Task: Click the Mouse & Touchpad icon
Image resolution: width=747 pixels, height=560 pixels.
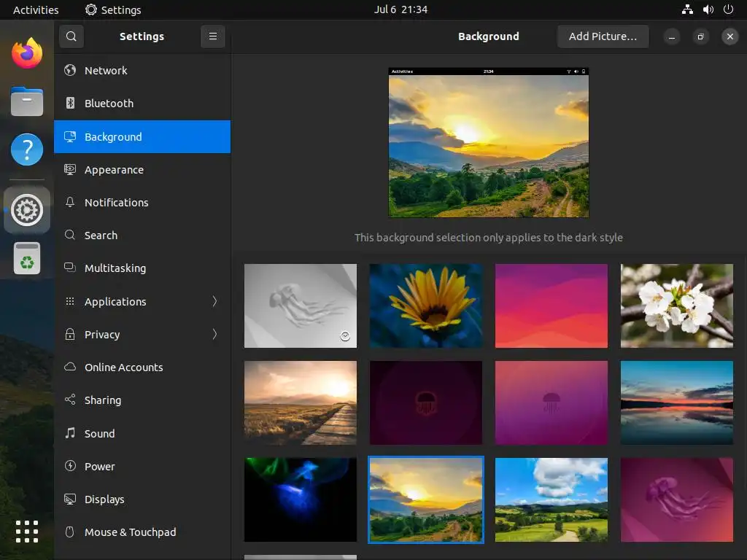Action: tap(70, 532)
